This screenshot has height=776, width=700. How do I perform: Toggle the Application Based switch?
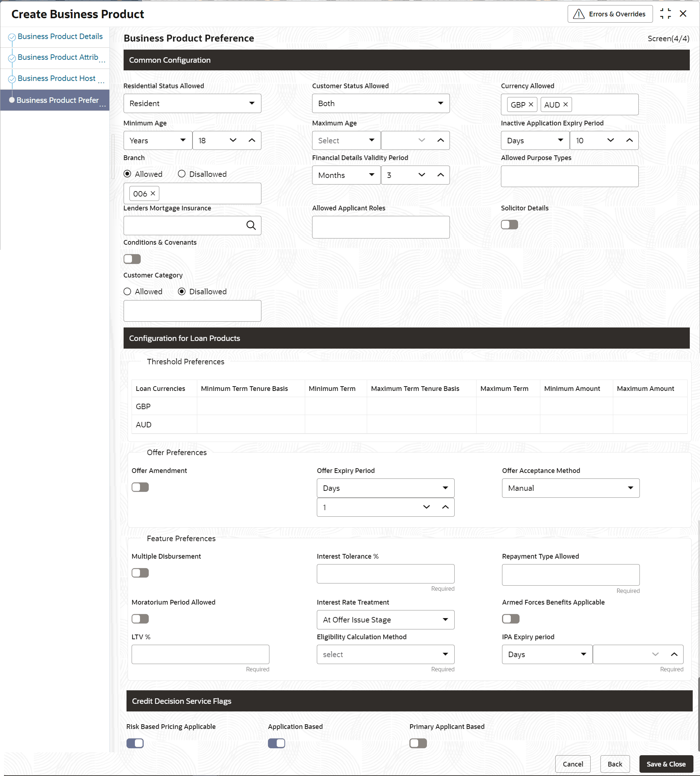pos(277,744)
